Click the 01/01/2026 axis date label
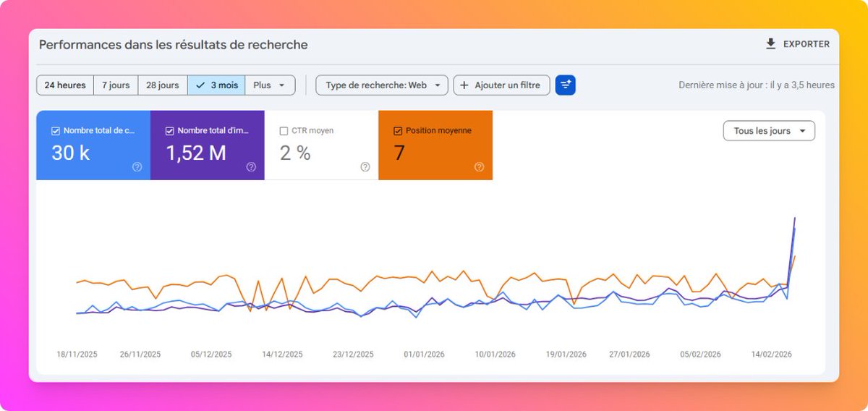868x411 pixels. [x=424, y=355]
